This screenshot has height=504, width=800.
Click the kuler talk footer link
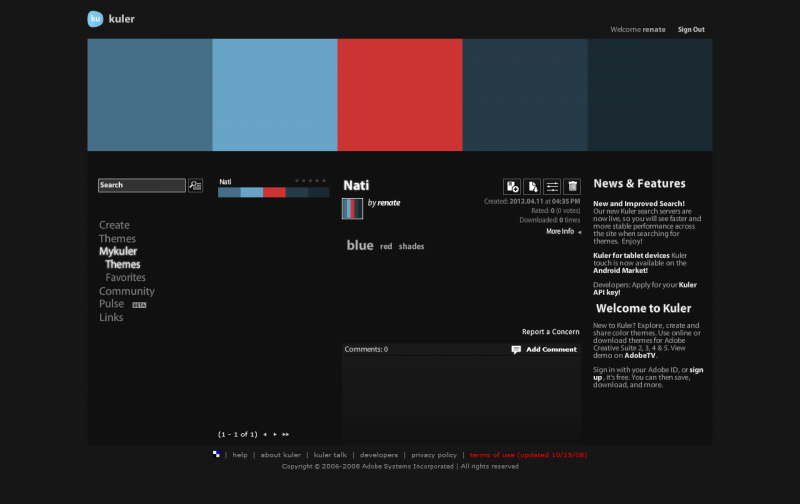click(330, 455)
